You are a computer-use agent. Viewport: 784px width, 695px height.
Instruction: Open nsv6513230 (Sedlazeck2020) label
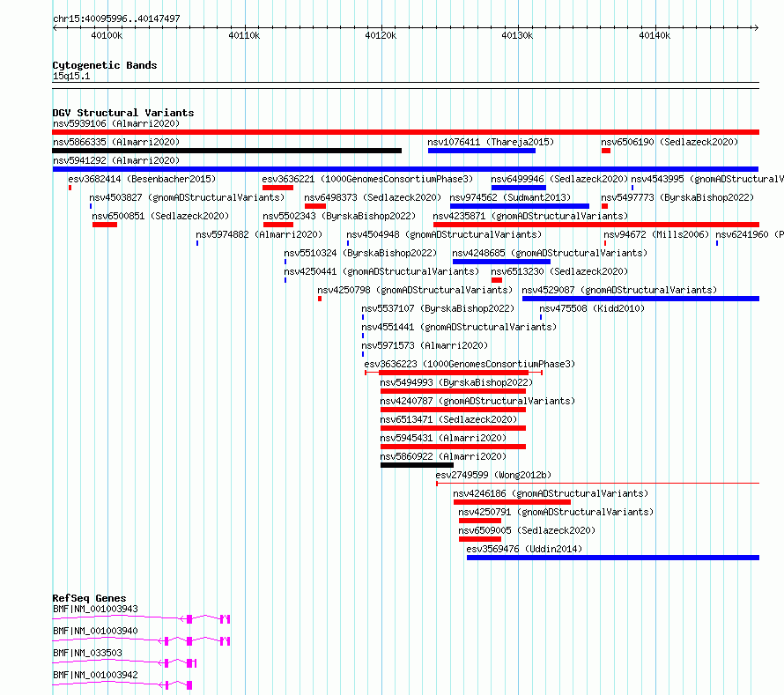click(559, 271)
